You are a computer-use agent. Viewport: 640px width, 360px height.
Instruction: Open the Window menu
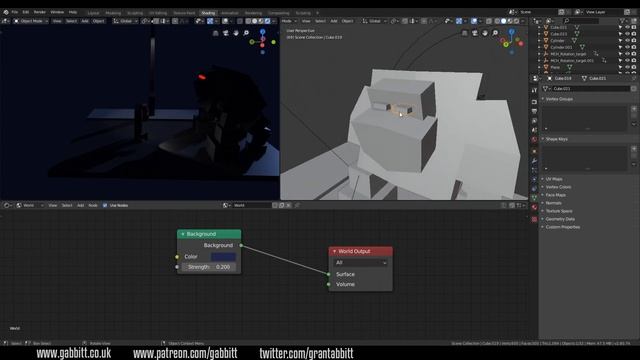[x=57, y=12]
